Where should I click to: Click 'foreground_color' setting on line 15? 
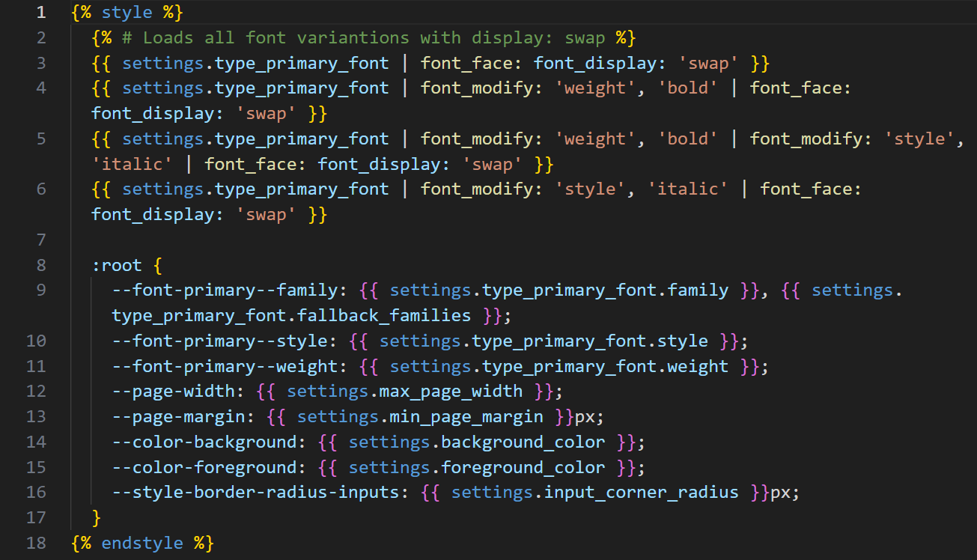pyautogui.click(x=523, y=468)
